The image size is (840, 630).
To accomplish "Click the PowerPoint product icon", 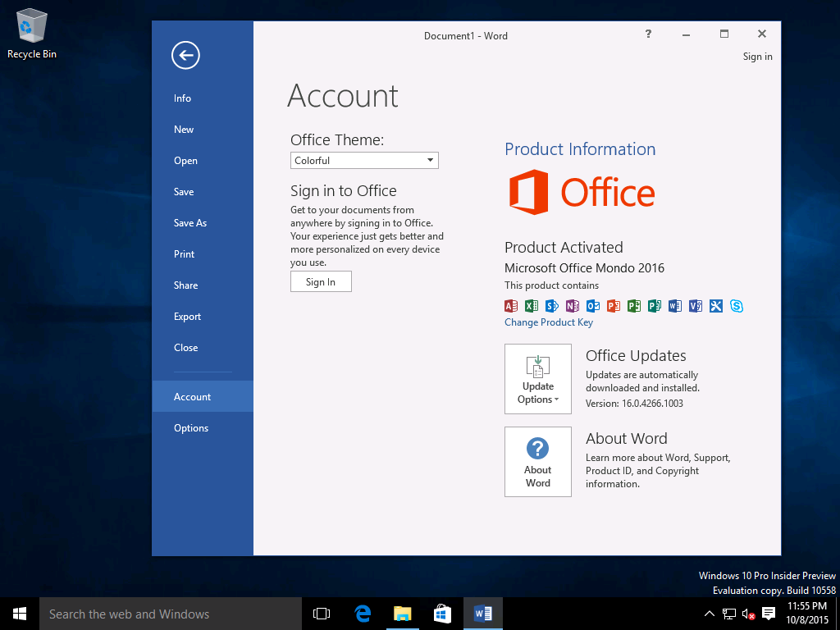I will tap(614, 306).
